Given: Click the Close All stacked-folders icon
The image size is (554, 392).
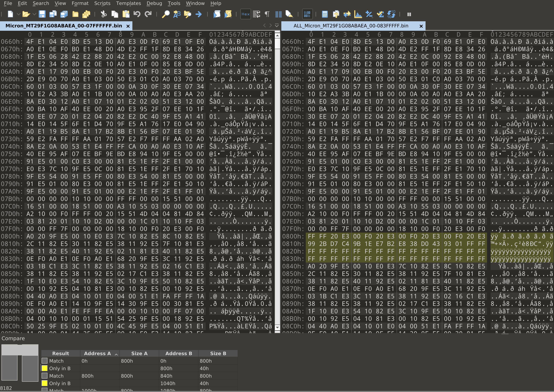Looking at the screenshot, I should coord(86,14).
